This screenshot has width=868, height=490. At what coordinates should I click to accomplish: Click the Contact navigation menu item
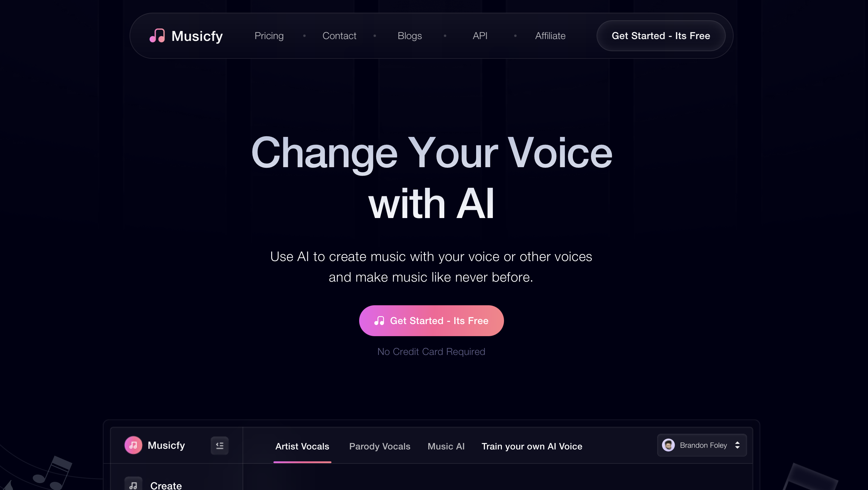coord(339,36)
